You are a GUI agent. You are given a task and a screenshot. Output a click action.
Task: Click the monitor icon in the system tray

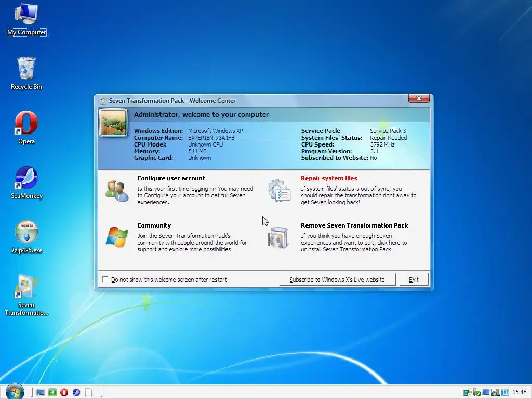[x=486, y=393]
